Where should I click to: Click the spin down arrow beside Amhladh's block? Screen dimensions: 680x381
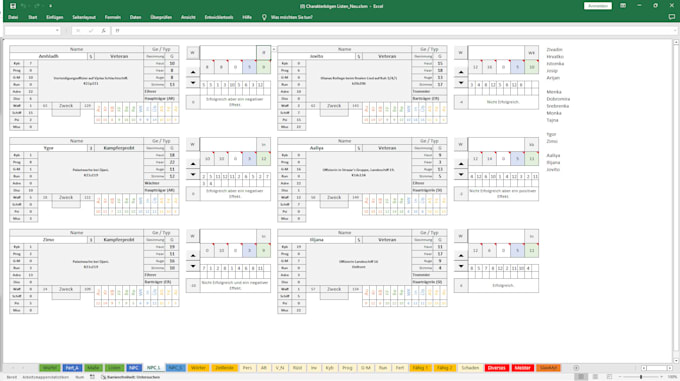point(193,82)
